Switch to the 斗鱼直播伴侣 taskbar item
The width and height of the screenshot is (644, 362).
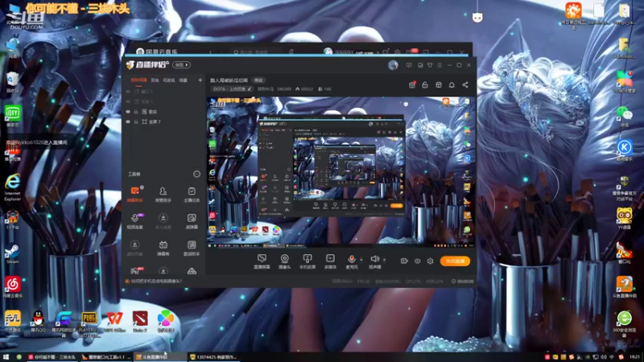click(160, 357)
